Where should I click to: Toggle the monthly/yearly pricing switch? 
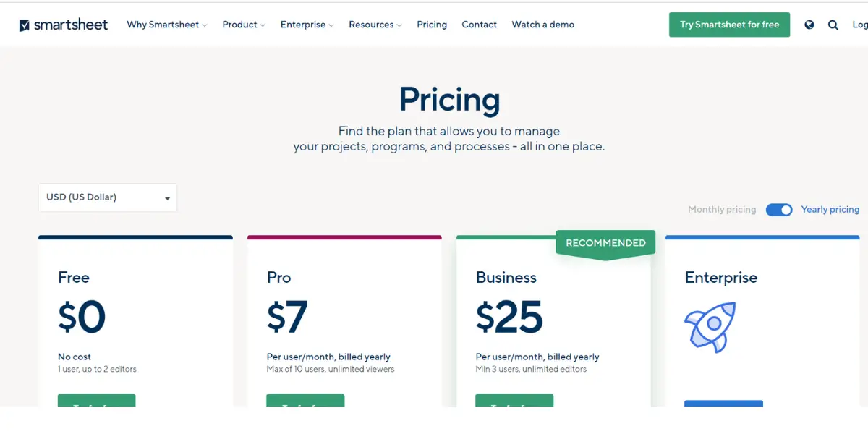click(x=779, y=210)
